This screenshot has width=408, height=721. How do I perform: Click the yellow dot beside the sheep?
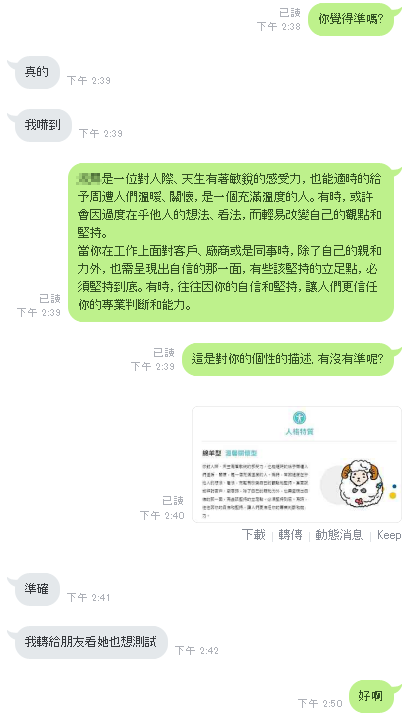[392, 495]
